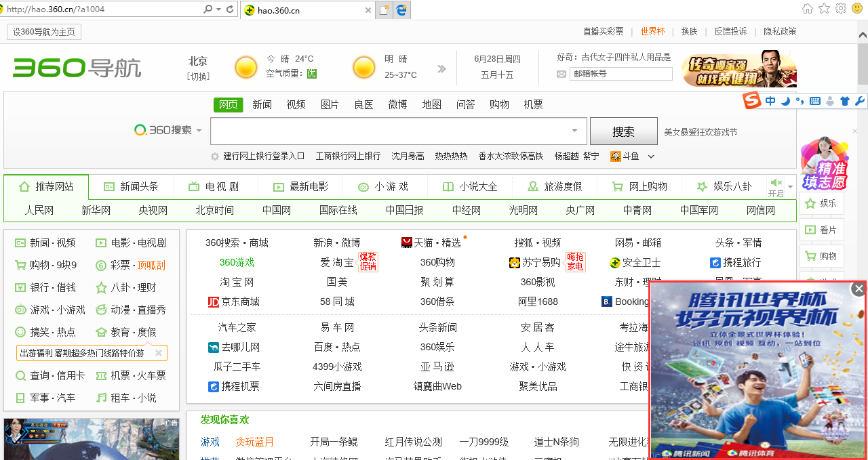Viewport: 868px width, 460px height.
Task: Open the Sogou wrench toolbox icon
Action: [x=859, y=101]
